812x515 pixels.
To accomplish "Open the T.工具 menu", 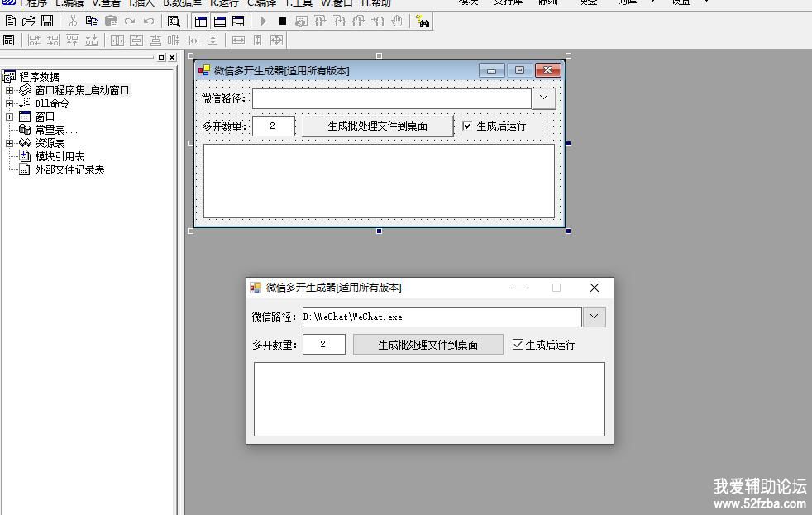I will coord(299,3).
